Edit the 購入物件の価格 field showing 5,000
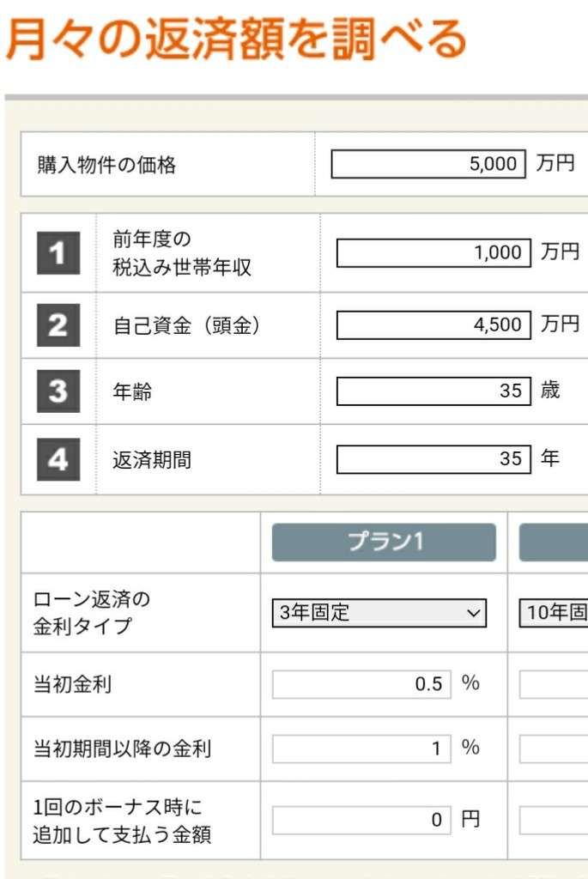Screen dimensions: 588x879 427,164
